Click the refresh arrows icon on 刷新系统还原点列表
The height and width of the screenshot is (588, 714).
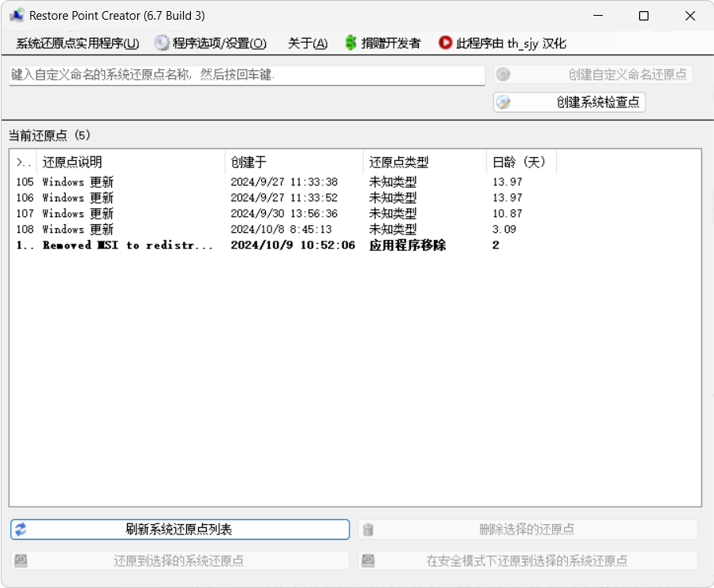(x=21, y=530)
